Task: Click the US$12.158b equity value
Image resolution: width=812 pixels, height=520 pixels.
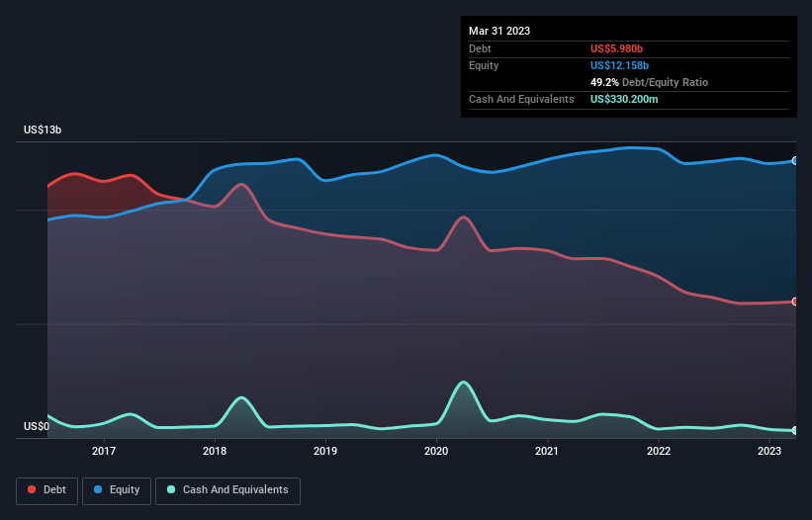Action: [619, 65]
